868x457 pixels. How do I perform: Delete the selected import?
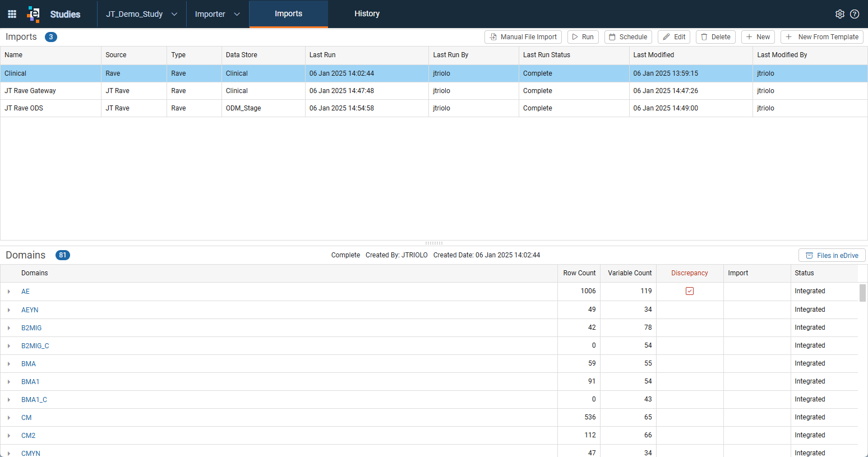[715, 37]
